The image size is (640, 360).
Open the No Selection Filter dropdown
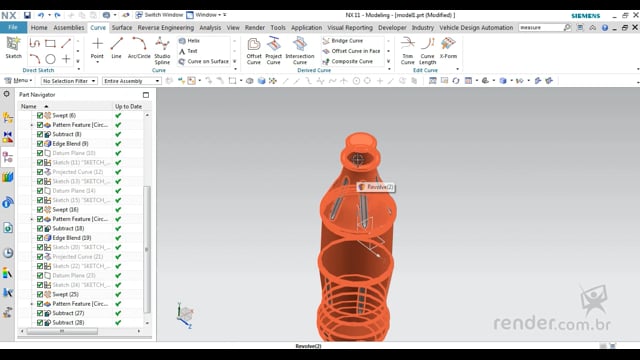[x=69, y=81]
